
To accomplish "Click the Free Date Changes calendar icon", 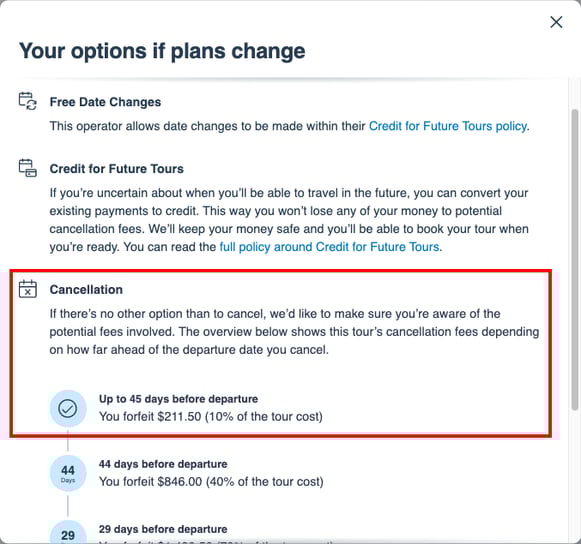I will click(x=28, y=101).
